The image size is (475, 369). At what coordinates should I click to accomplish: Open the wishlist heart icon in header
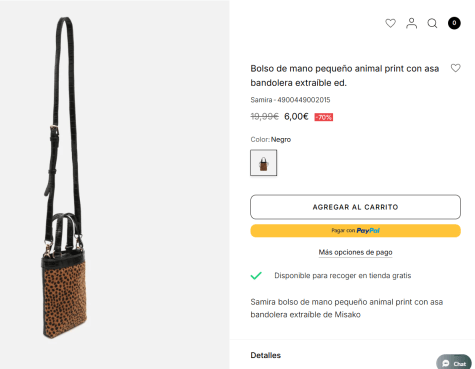pyautogui.click(x=390, y=23)
